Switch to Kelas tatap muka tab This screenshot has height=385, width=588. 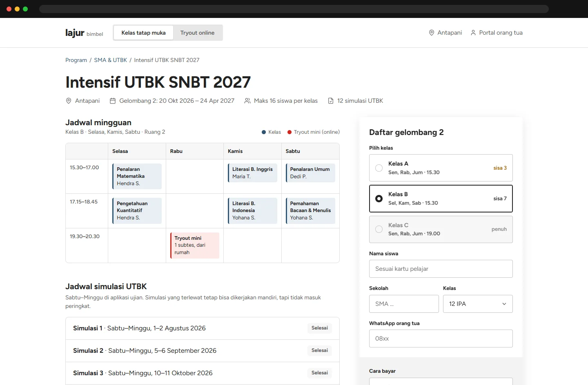pyautogui.click(x=143, y=33)
